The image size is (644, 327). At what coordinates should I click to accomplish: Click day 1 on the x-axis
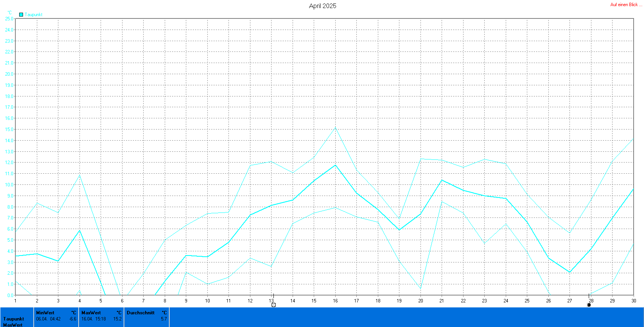point(15,301)
